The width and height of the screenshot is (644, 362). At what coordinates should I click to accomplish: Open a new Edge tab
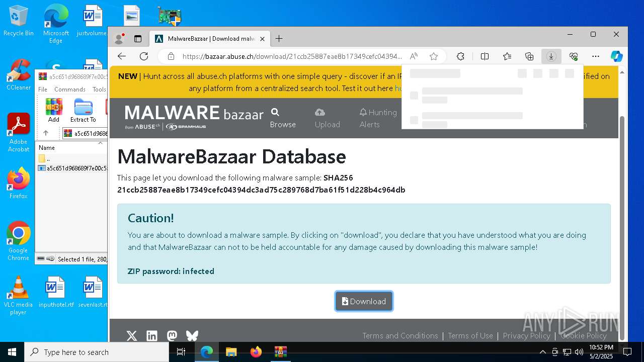point(279,39)
